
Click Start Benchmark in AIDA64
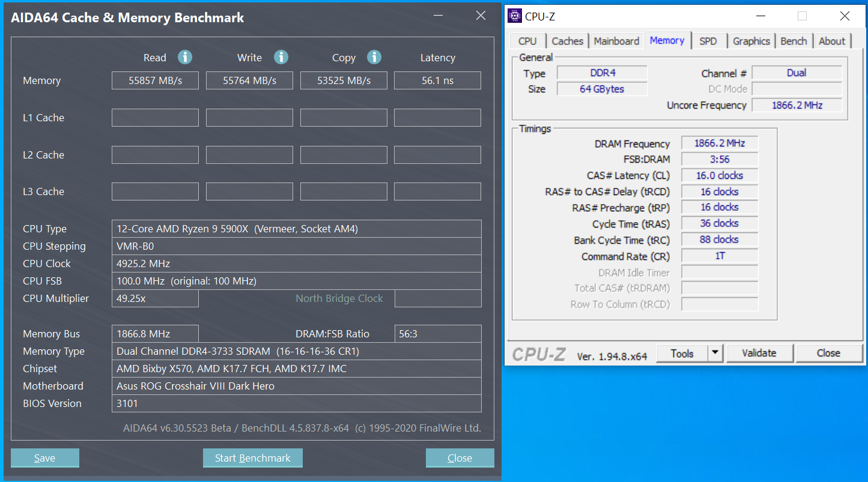click(x=253, y=458)
